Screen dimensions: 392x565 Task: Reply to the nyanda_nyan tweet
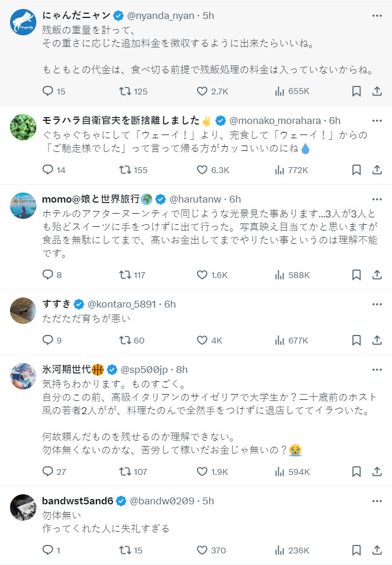[48, 91]
